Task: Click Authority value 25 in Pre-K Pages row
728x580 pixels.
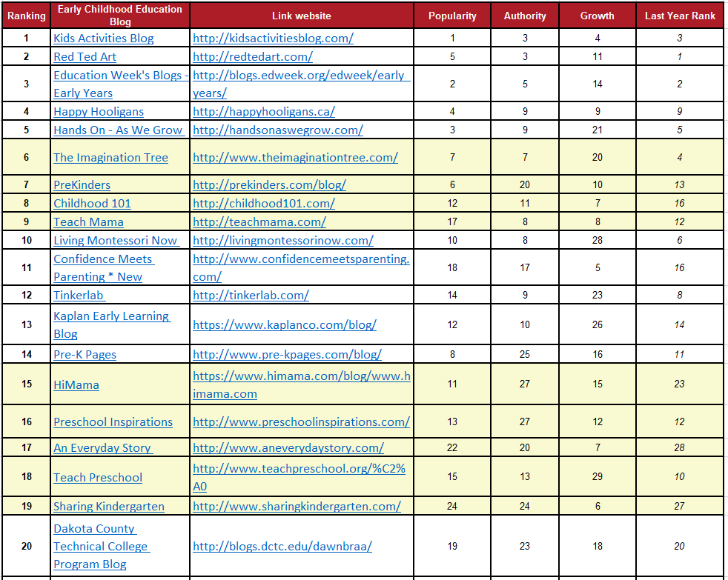Action: click(525, 355)
